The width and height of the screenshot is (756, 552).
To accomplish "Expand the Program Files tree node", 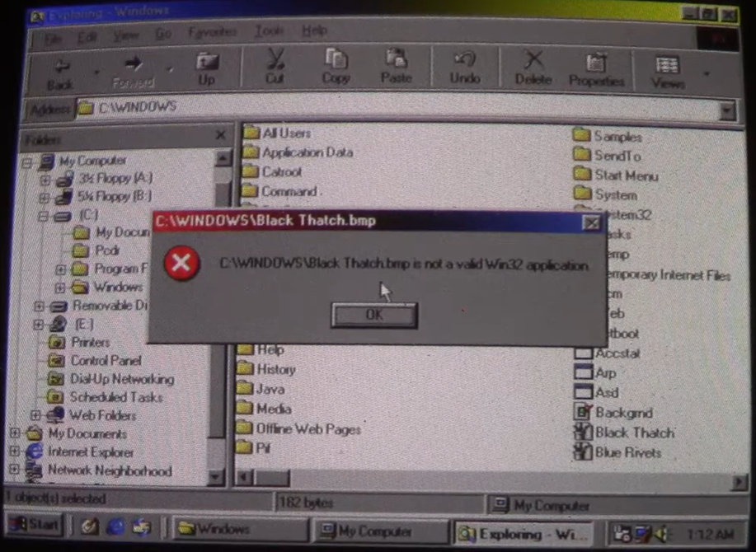I will pos(60,269).
